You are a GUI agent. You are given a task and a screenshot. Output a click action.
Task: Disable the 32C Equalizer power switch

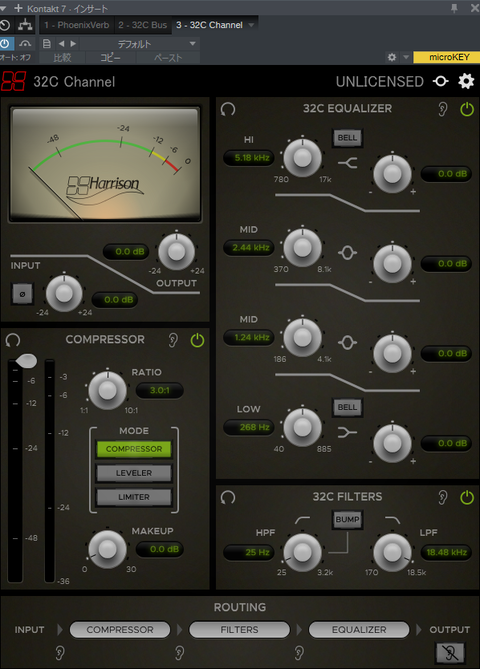tap(467, 109)
